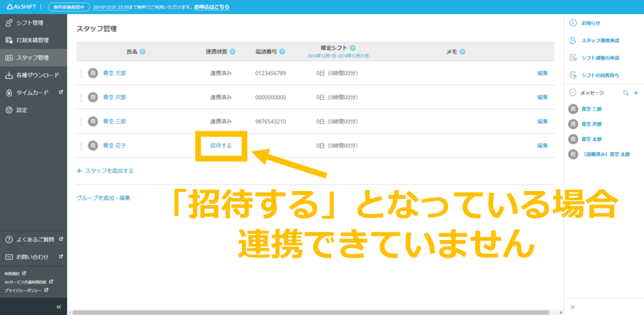The image size is (644, 315).
Task: Open 利用規約 link
Action: [x=15, y=273]
